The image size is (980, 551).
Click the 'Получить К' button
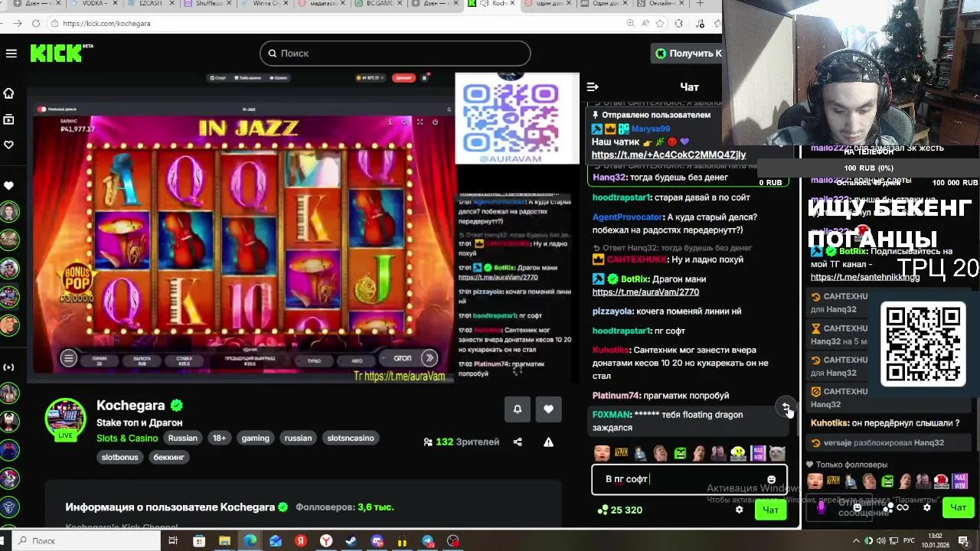point(688,53)
